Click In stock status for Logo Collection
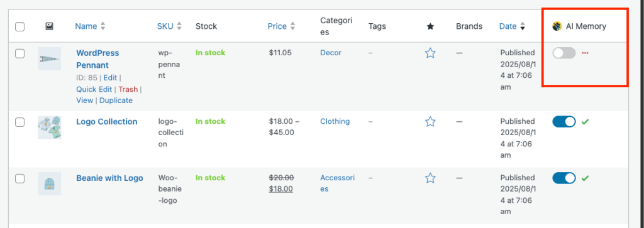Screen dimensions: 644x228 210,121
